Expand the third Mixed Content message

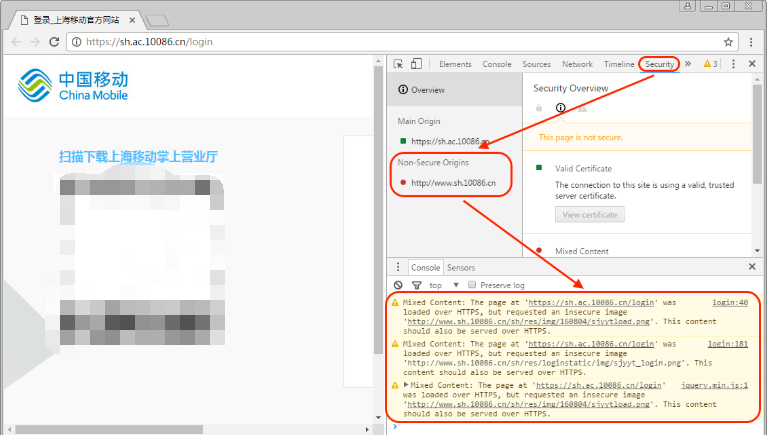(406, 385)
